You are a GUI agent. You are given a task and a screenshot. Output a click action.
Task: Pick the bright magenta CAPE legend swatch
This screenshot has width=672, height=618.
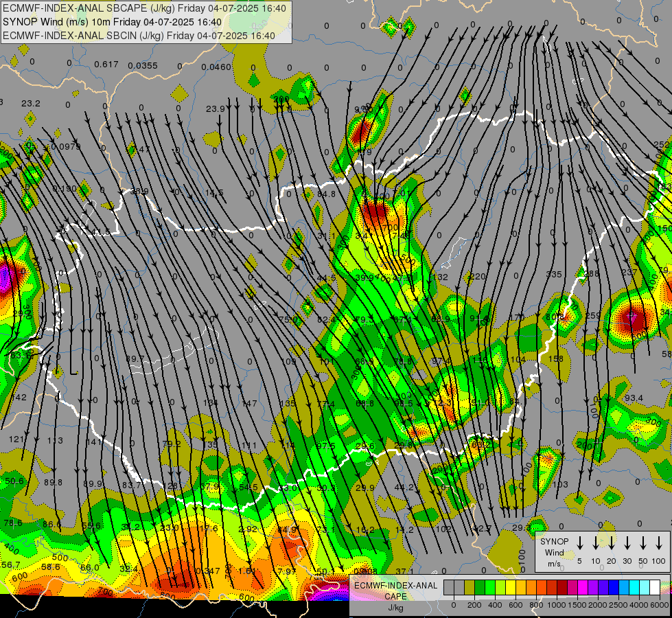click(583, 587)
